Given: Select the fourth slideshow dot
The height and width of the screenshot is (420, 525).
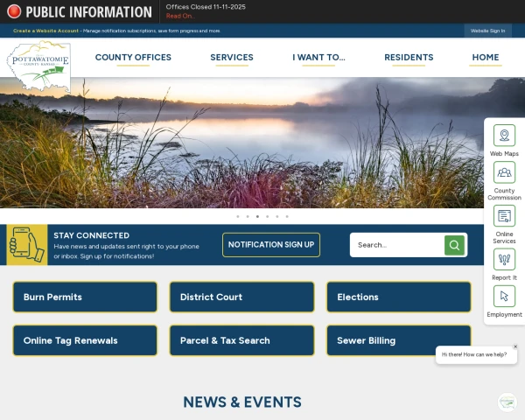Looking at the screenshot, I should coord(267,216).
